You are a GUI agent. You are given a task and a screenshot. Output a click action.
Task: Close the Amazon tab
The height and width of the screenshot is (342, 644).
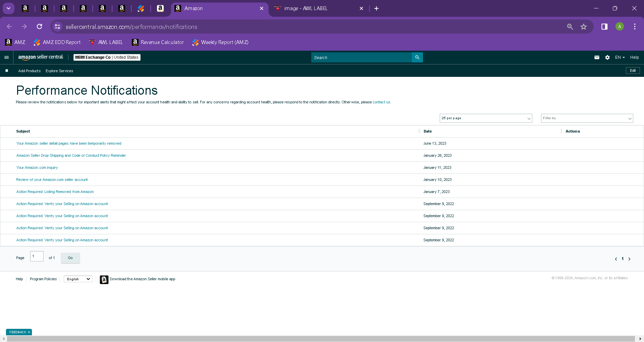(x=262, y=8)
